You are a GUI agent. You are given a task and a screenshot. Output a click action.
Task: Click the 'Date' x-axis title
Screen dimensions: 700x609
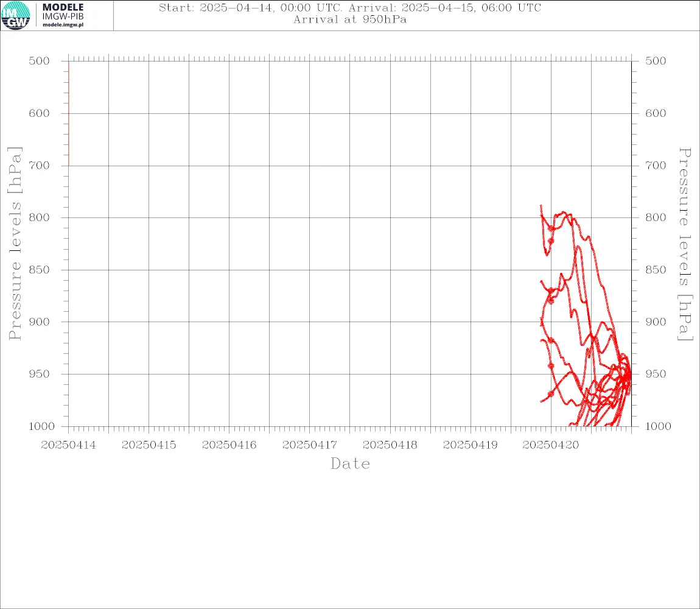click(x=350, y=464)
